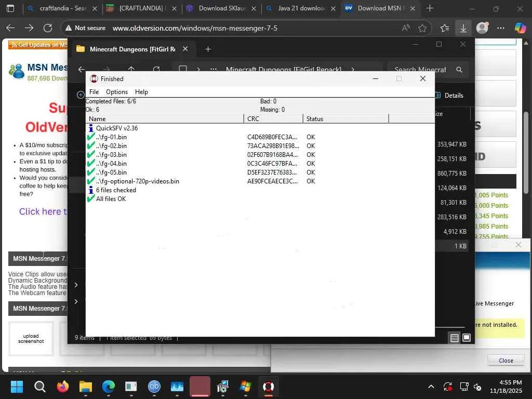Click the info icon beside 6 files checked

(x=90, y=190)
